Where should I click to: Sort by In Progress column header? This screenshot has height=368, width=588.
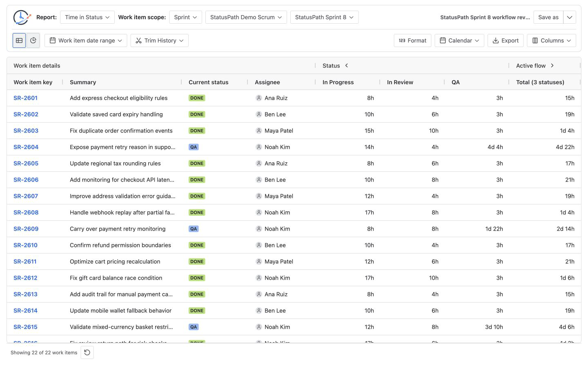[338, 82]
